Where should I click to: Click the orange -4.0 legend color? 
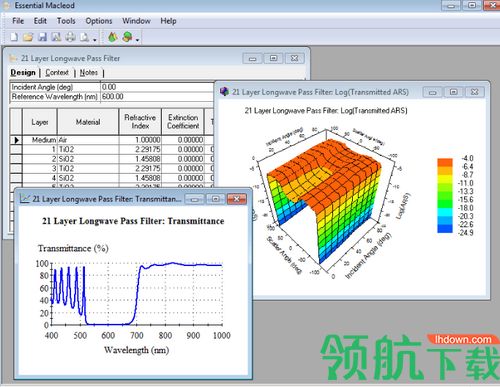445,162
